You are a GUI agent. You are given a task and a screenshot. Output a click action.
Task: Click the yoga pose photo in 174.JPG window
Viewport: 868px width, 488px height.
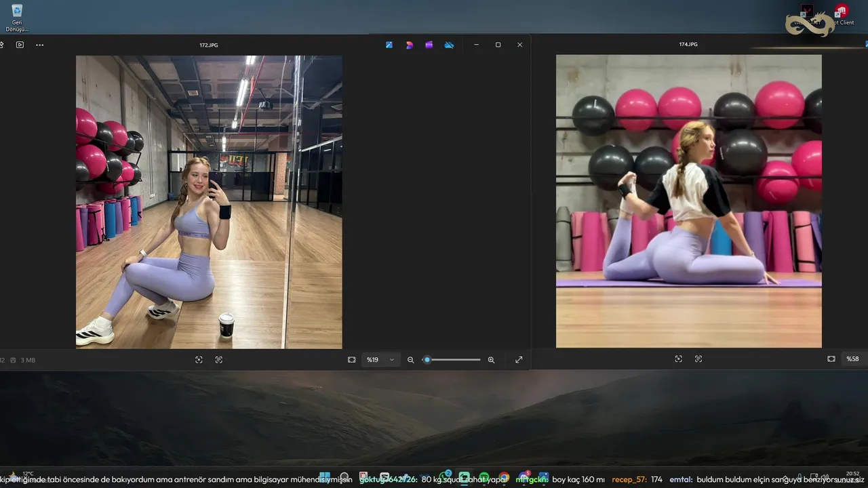pos(689,201)
